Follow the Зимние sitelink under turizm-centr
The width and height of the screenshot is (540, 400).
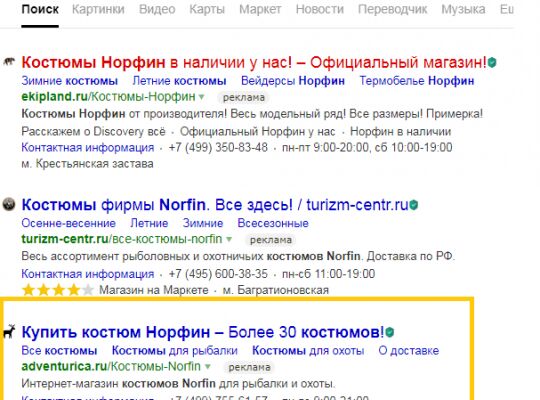click(x=202, y=223)
